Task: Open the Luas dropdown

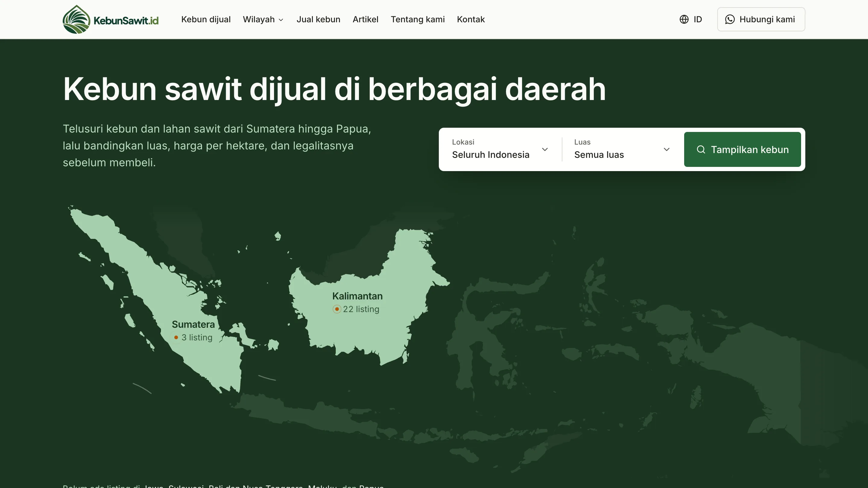Action: coord(622,149)
